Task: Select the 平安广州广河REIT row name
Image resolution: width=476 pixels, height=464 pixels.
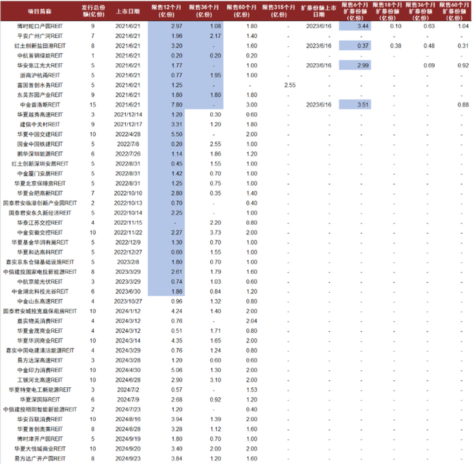Action: coord(39,36)
